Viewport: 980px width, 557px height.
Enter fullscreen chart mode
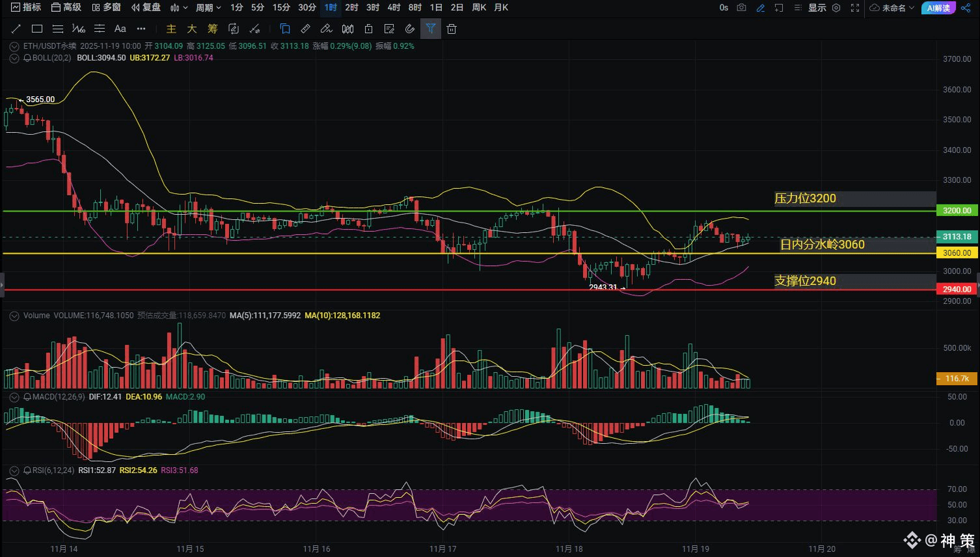(x=855, y=8)
